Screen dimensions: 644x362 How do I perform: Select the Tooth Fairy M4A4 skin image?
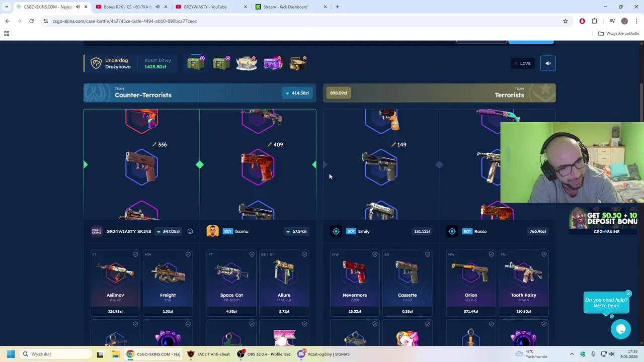tap(524, 273)
